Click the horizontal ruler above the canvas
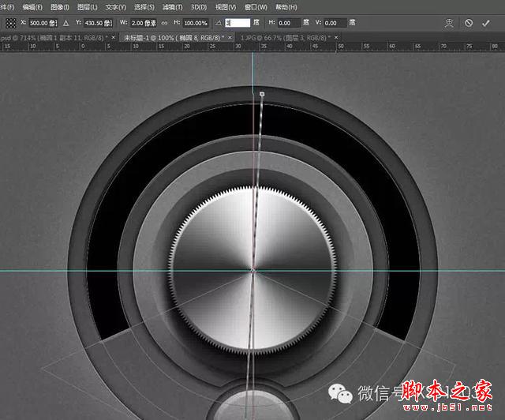This screenshot has height=420, width=505. coord(252,47)
